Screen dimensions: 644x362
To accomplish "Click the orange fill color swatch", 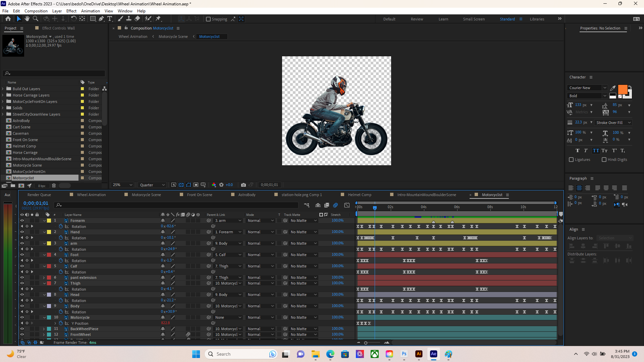I will point(623,89).
